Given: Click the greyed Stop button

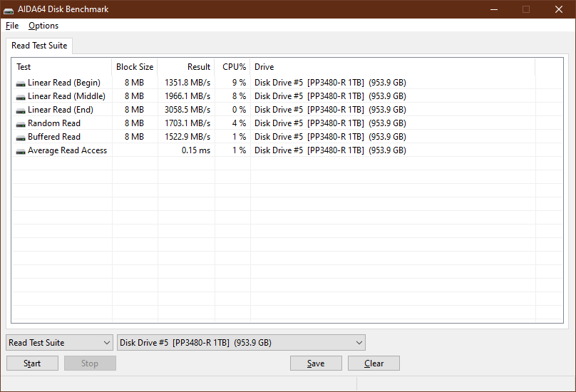Looking at the screenshot, I should click(x=90, y=363).
